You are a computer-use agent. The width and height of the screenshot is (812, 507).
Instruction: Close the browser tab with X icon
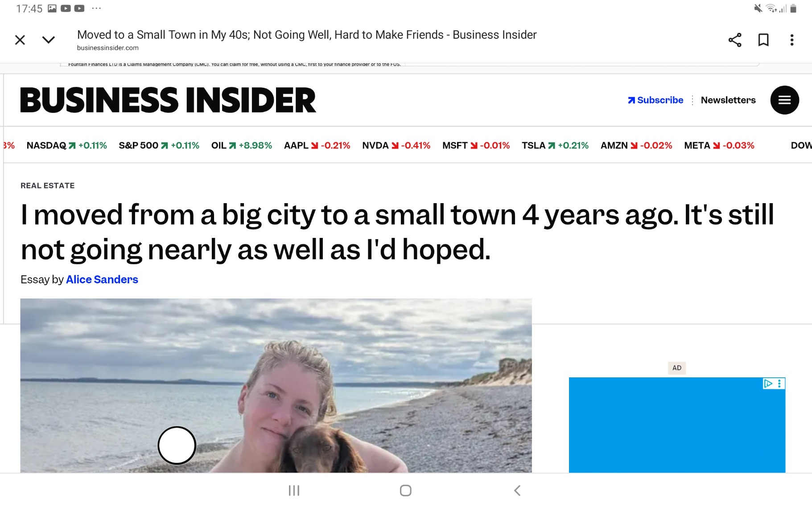tap(20, 40)
